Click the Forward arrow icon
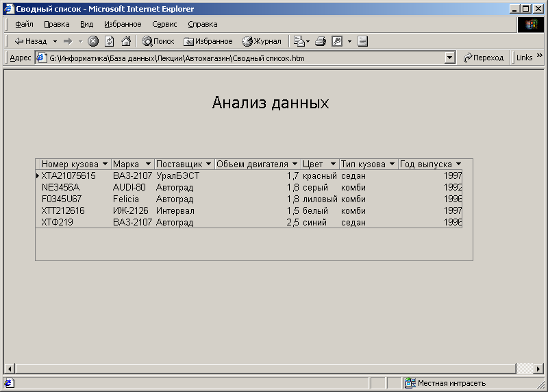 (x=68, y=41)
